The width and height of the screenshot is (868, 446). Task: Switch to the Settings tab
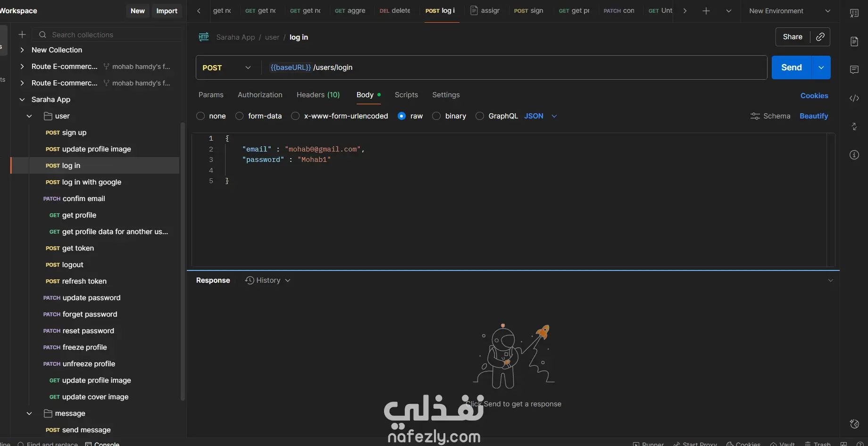446,95
